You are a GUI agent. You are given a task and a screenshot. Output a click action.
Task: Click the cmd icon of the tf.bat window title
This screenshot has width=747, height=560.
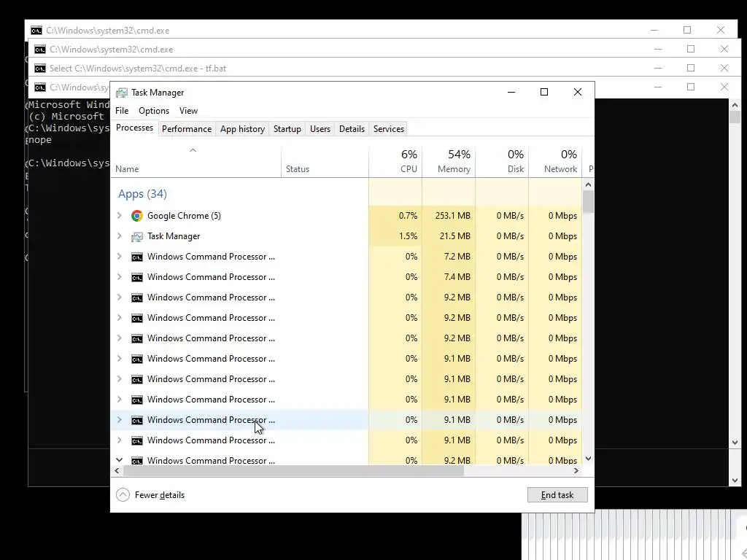(40, 69)
